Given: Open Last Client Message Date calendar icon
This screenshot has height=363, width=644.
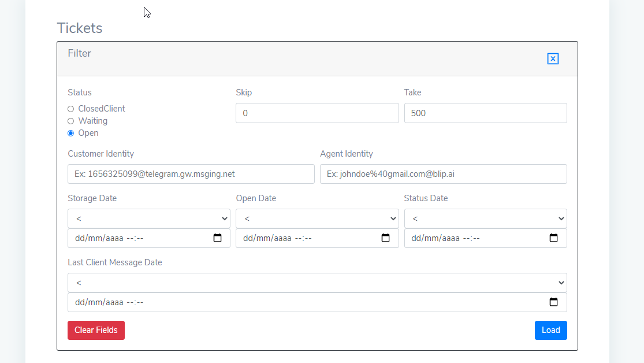Looking at the screenshot, I should [x=554, y=302].
